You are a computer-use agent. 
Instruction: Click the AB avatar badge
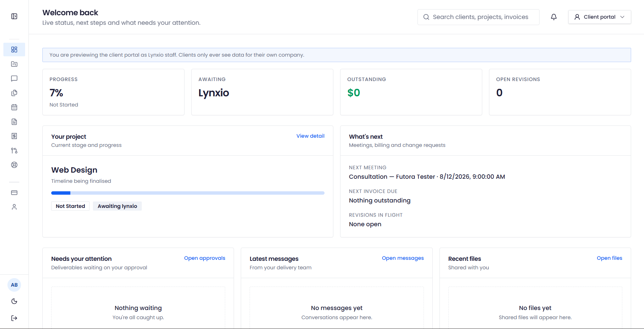point(14,285)
